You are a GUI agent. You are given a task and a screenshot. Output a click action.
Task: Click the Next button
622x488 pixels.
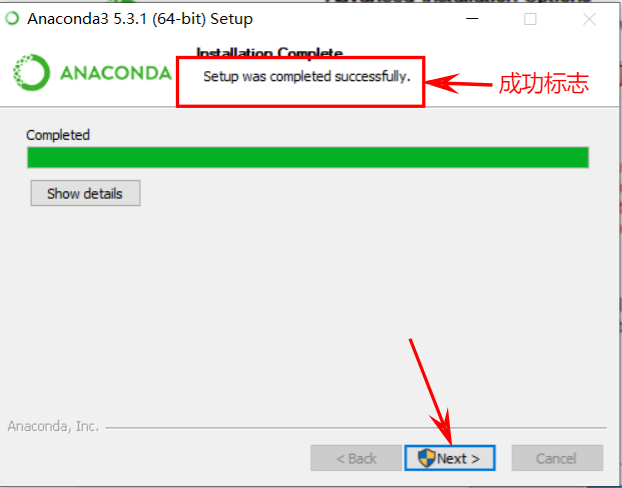point(450,458)
